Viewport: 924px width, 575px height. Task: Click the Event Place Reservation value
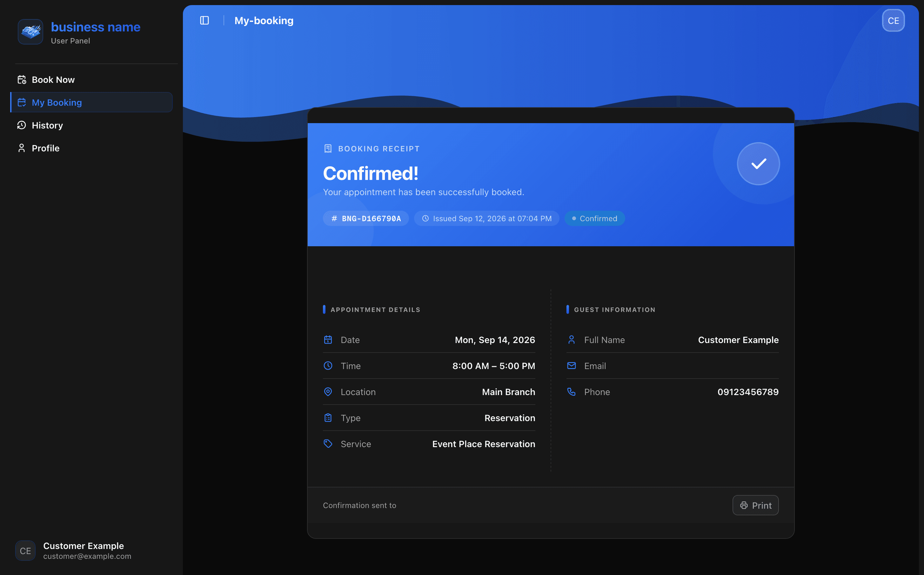(x=484, y=444)
